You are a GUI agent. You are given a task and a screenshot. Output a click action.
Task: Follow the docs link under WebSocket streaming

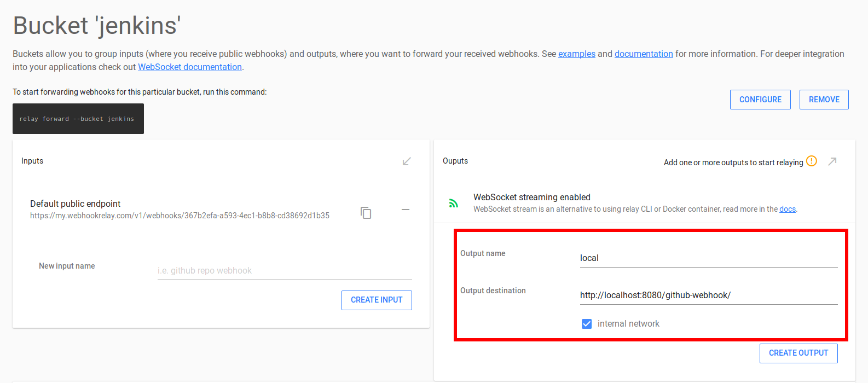[x=787, y=210]
